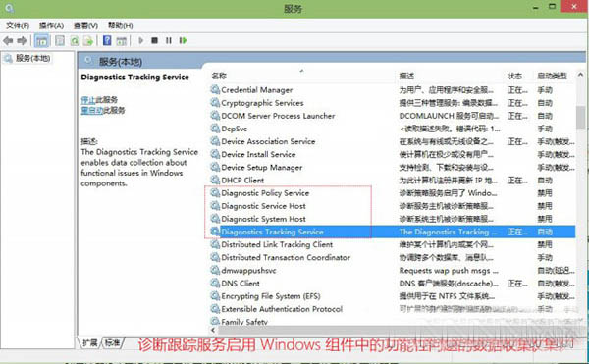The height and width of the screenshot is (364, 589).
Task: Click the gear icon of Device Setup Manager
Action: pos(215,167)
